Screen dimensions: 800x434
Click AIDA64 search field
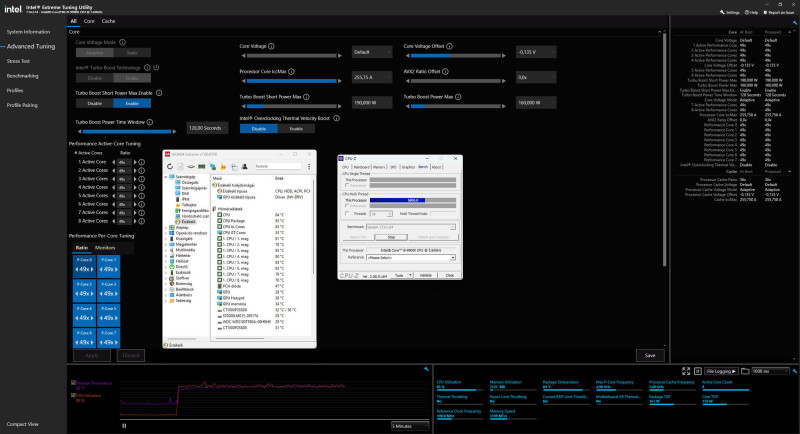278,166
